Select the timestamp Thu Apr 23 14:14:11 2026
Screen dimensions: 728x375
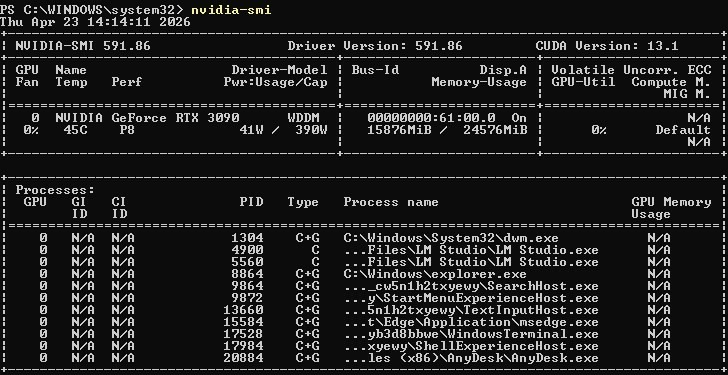pyautogui.click(x=95, y=22)
